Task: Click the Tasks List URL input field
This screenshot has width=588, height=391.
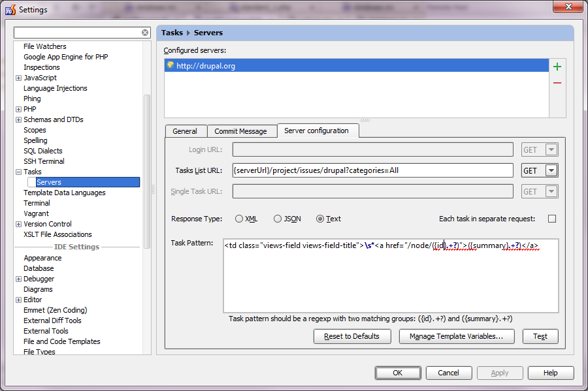Action: [373, 170]
